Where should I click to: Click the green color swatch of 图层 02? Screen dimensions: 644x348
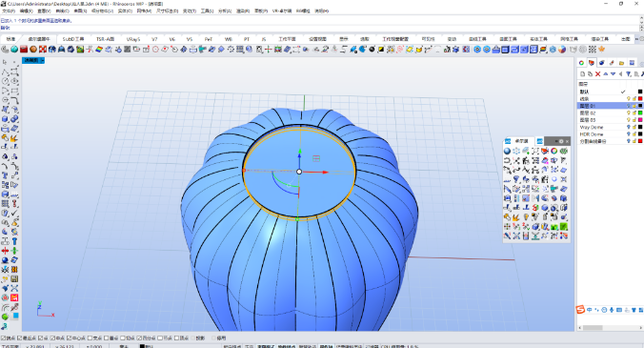(x=640, y=113)
